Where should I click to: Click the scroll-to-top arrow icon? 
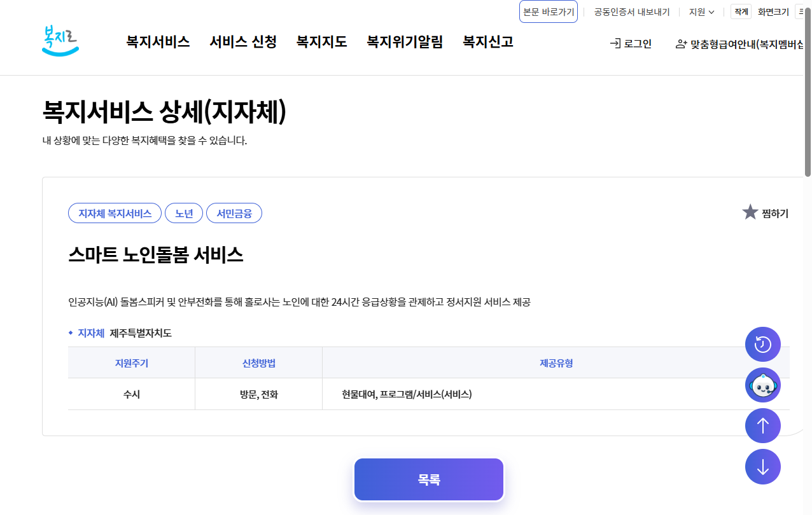(x=762, y=425)
